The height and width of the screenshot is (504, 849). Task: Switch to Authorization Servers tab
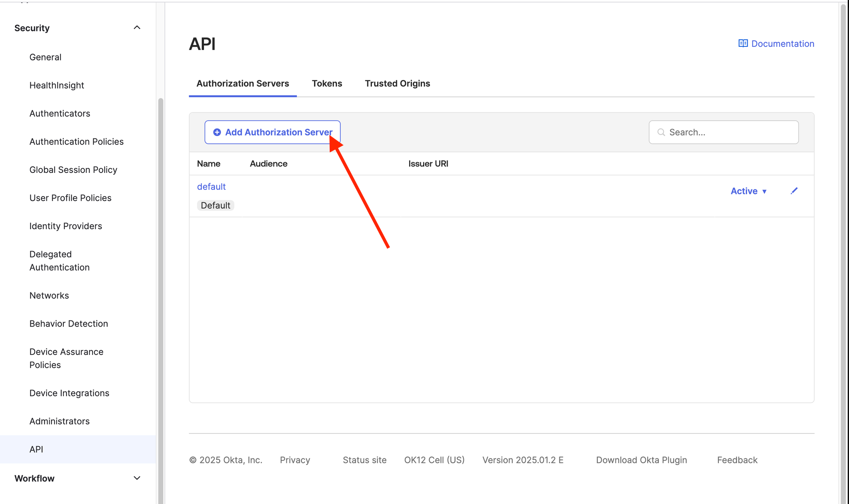click(x=243, y=84)
